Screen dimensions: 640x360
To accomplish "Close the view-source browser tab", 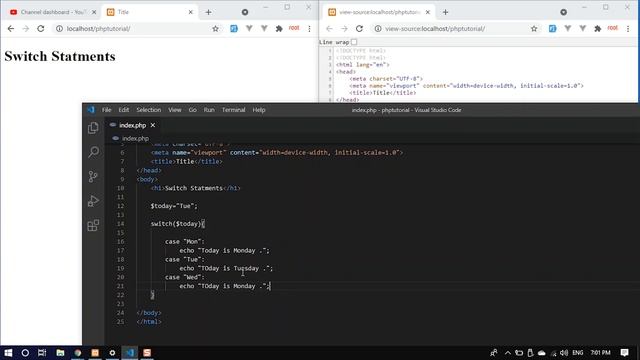I will click(x=428, y=12).
